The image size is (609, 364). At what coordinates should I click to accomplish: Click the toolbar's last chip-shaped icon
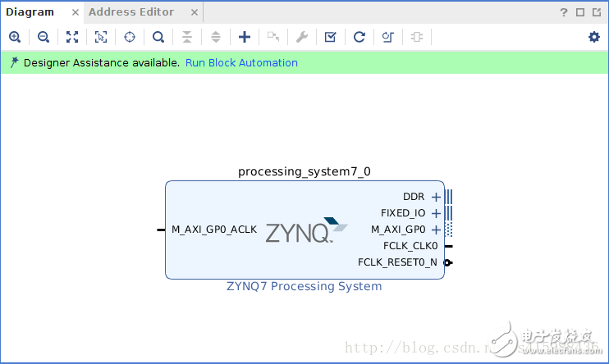point(417,37)
